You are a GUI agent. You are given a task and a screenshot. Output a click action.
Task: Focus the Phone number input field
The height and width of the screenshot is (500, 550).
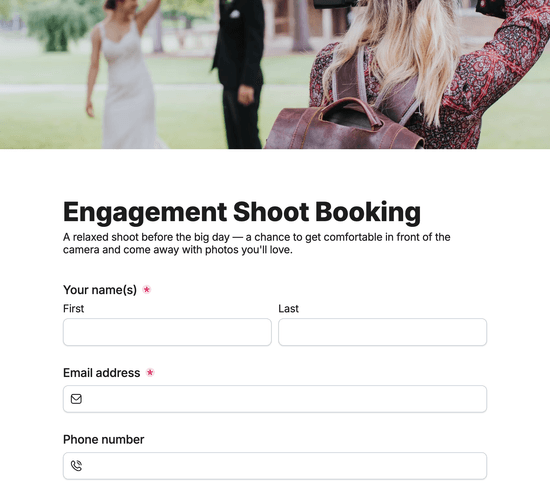(275, 466)
